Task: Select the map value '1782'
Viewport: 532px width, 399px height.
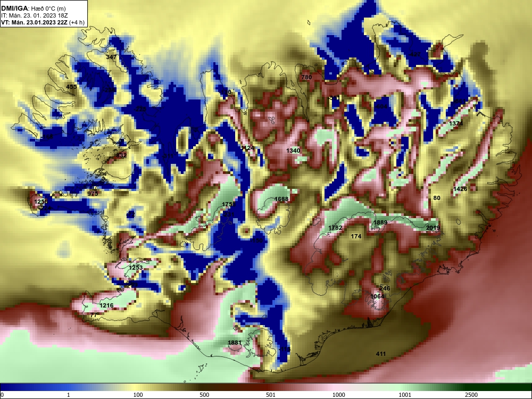Action: click(x=335, y=228)
